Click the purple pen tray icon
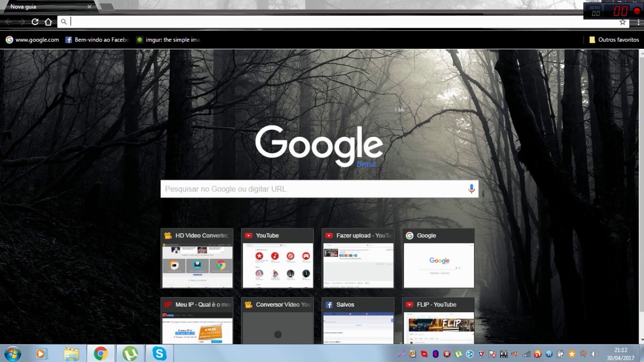The image size is (644, 362). (401, 354)
